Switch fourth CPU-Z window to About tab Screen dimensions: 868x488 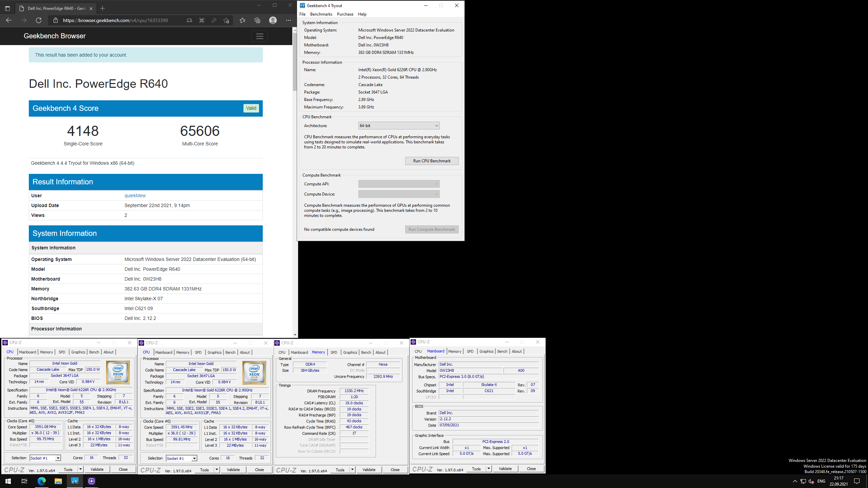click(x=517, y=351)
